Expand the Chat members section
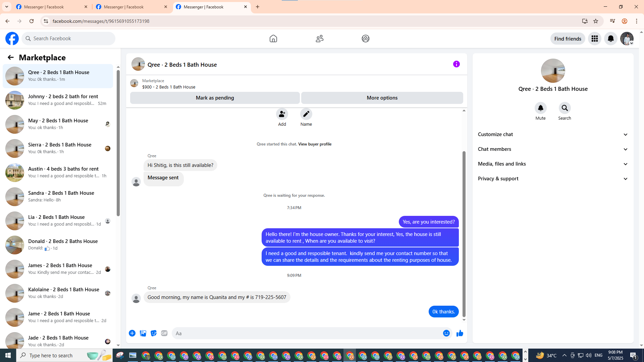Viewport: 644px width, 362px height. [553, 149]
